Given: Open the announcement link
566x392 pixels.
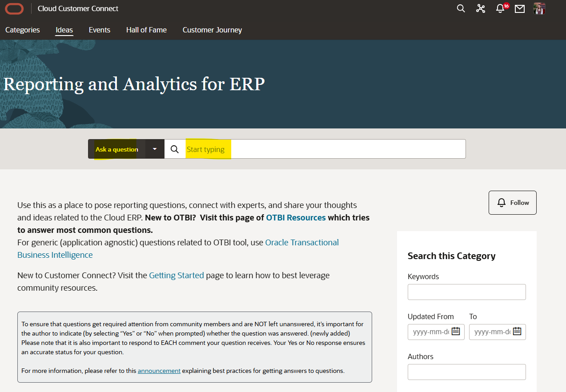Looking at the screenshot, I should coord(159,371).
